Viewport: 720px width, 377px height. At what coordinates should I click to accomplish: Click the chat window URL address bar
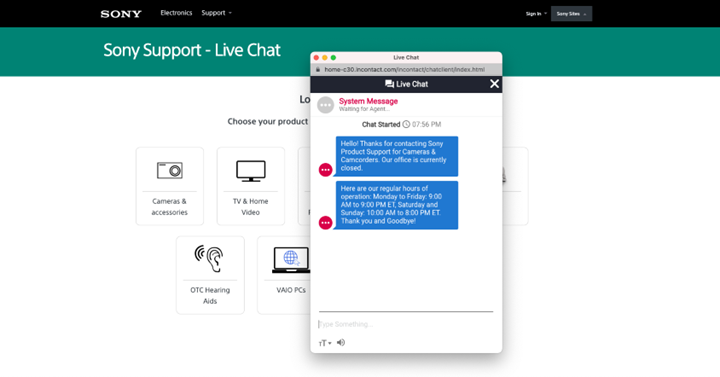(406, 69)
